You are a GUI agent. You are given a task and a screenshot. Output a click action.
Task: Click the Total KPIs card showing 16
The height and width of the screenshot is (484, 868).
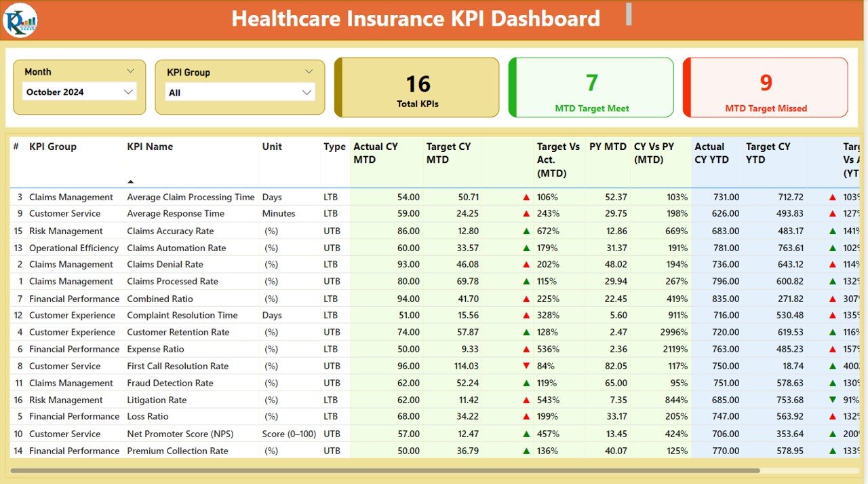[x=417, y=88]
